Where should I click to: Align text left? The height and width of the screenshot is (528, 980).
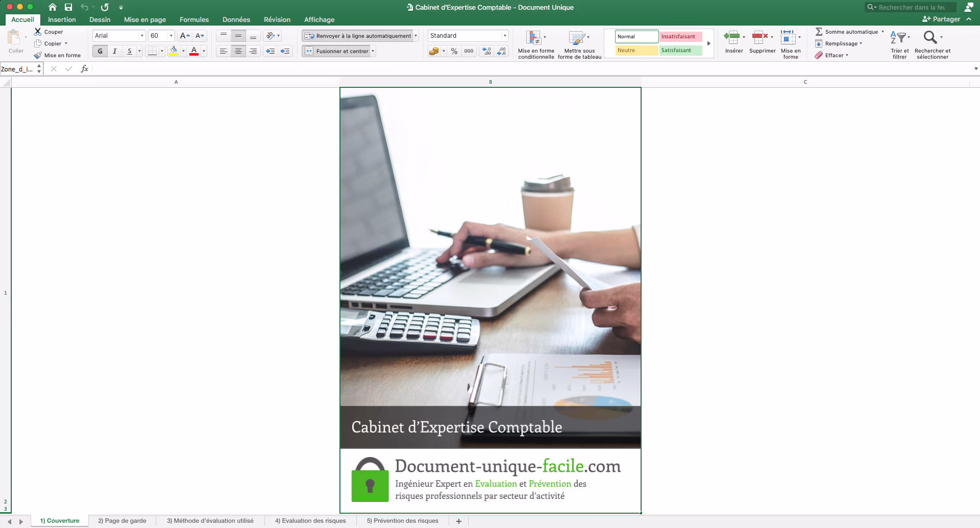224,51
